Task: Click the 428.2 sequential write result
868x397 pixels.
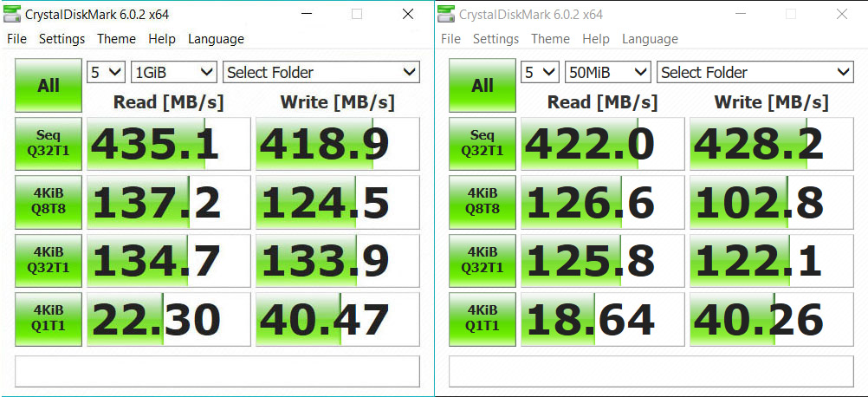Action: [772, 143]
